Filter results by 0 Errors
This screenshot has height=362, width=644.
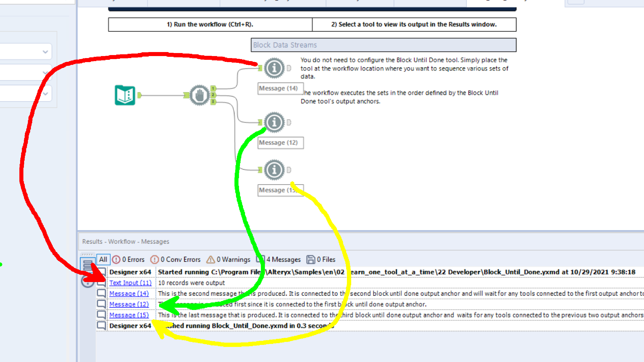click(x=129, y=259)
